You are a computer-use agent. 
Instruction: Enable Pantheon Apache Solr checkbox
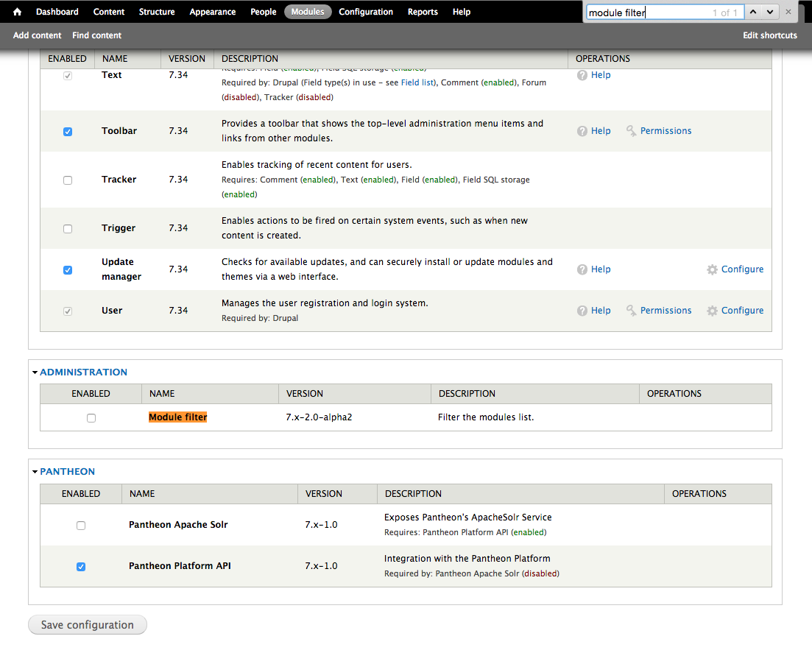(x=81, y=526)
